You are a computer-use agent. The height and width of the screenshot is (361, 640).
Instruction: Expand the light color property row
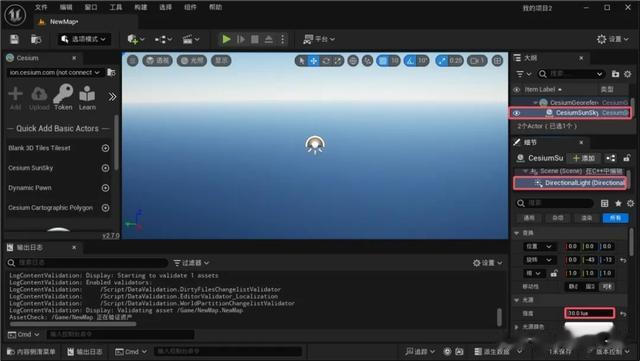517,327
